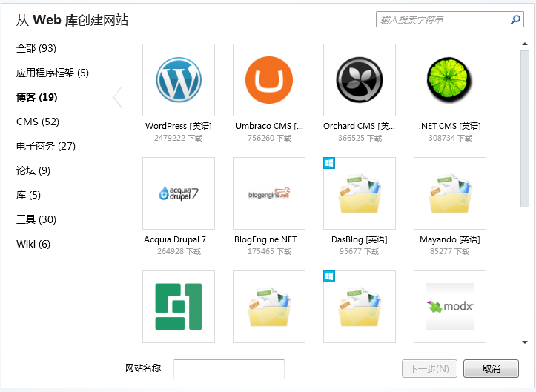Pick the Mayando folder icon

pos(450,193)
